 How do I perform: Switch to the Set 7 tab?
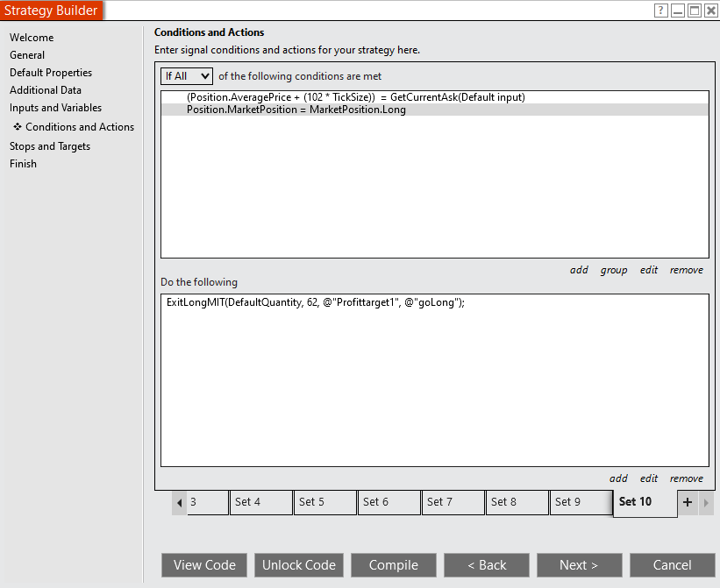[453, 502]
